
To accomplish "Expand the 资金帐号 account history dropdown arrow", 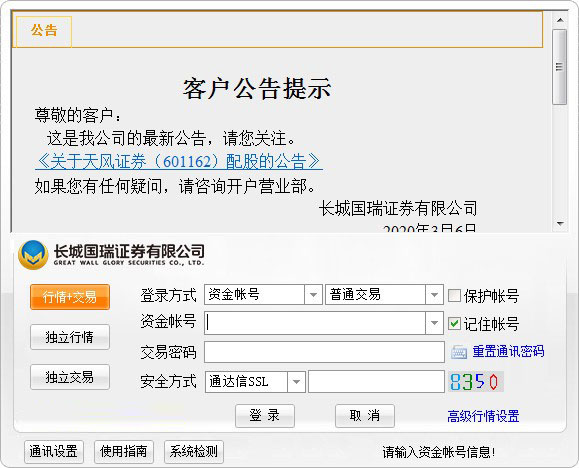I will [x=434, y=323].
